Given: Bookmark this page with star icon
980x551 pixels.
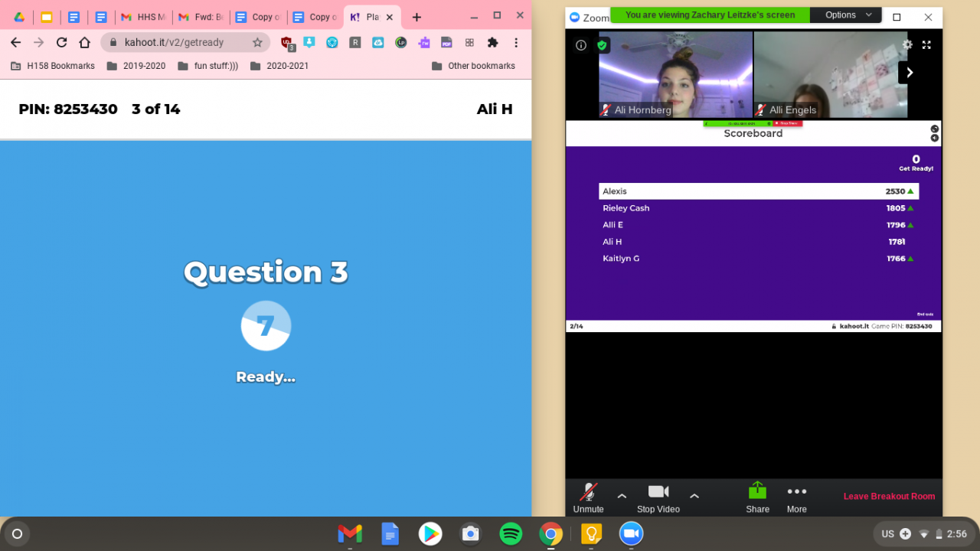Looking at the screenshot, I should [x=257, y=43].
